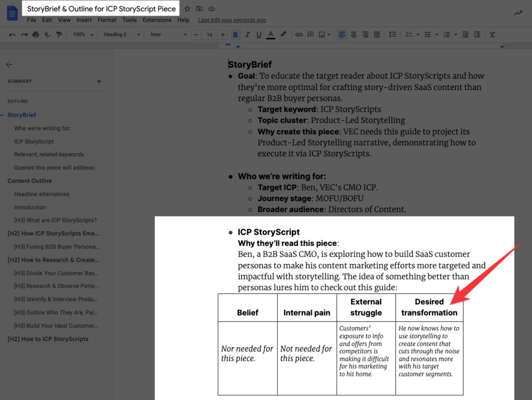
Task: Open the Help menu
Action: pyautogui.click(x=183, y=20)
